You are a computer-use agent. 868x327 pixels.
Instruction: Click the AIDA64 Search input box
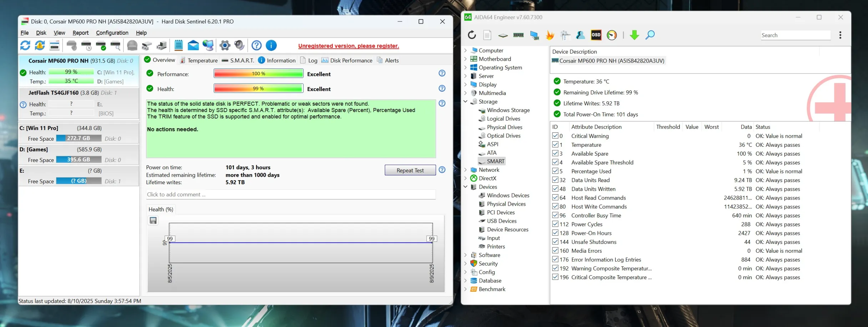(x=795, y=35)
